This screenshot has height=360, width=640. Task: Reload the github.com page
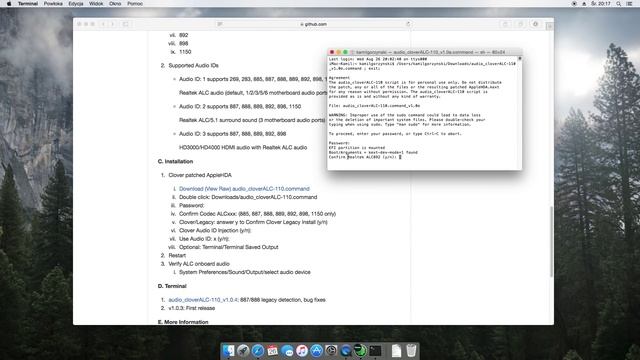(x=408, y=24)
